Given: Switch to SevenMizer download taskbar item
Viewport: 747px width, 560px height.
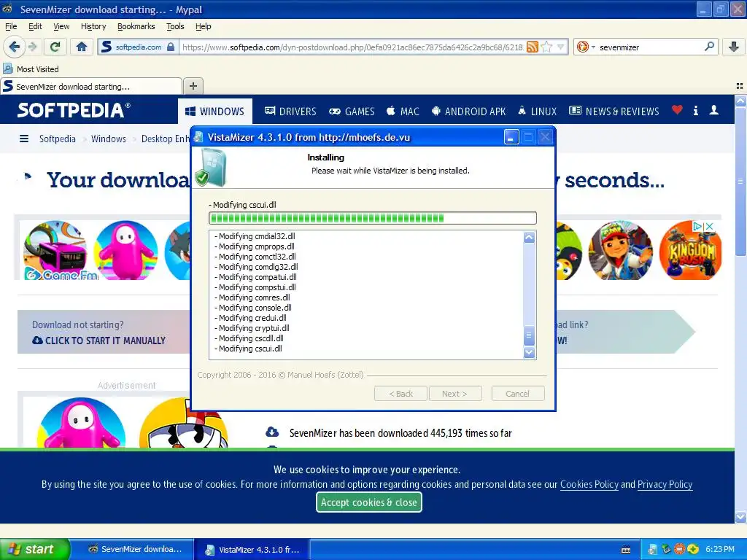Looking at the screenshot, I should [x=133, y=549].
